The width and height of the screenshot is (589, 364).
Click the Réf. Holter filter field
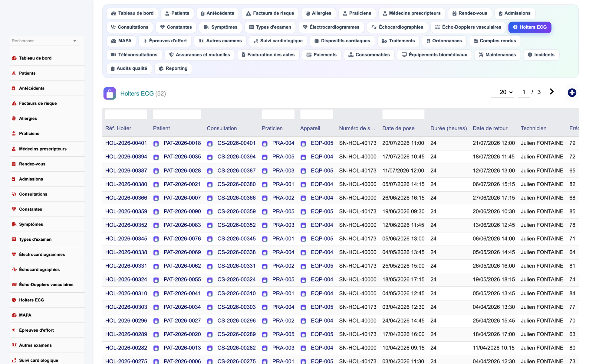tap(126, 115)
